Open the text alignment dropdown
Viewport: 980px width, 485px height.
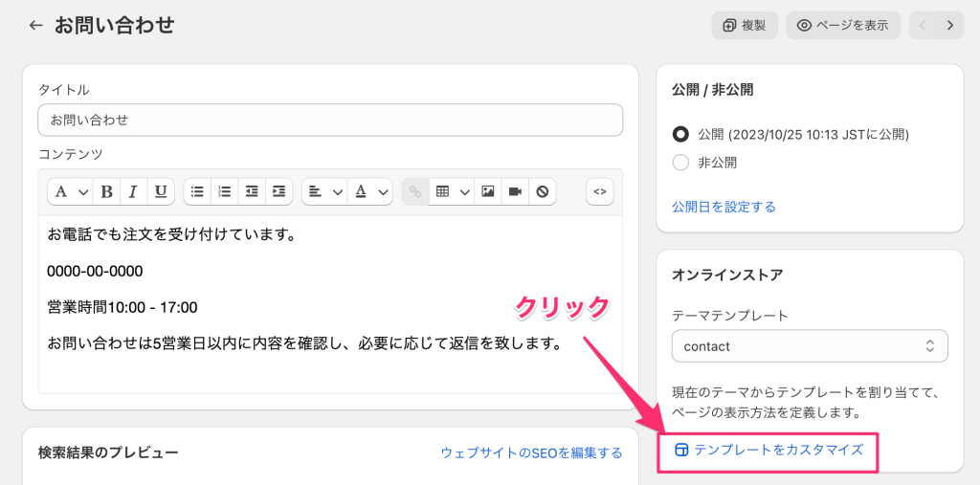click(x=325, y=192)
